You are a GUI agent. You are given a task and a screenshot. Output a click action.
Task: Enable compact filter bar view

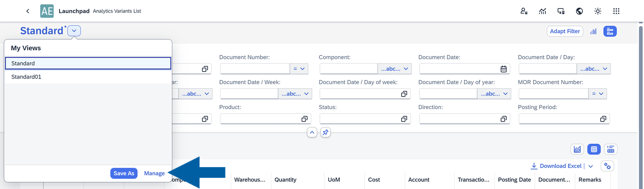click(x=610, y=31)
